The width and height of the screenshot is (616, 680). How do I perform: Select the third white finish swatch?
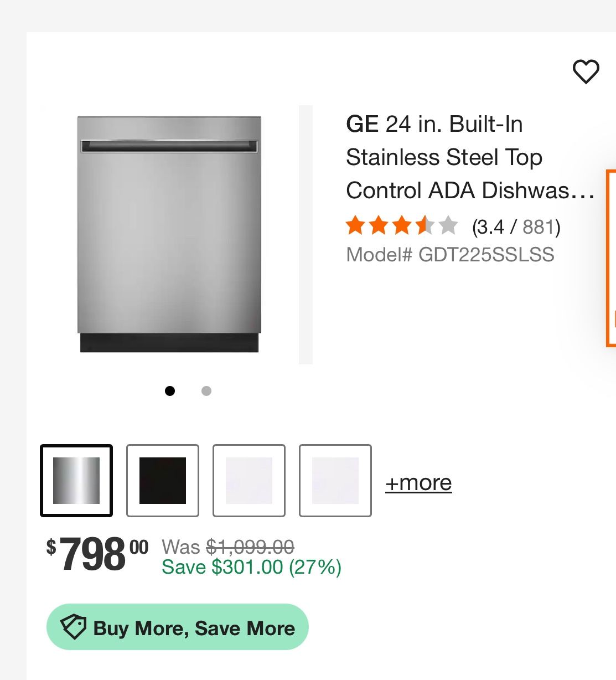coord(249,480)
